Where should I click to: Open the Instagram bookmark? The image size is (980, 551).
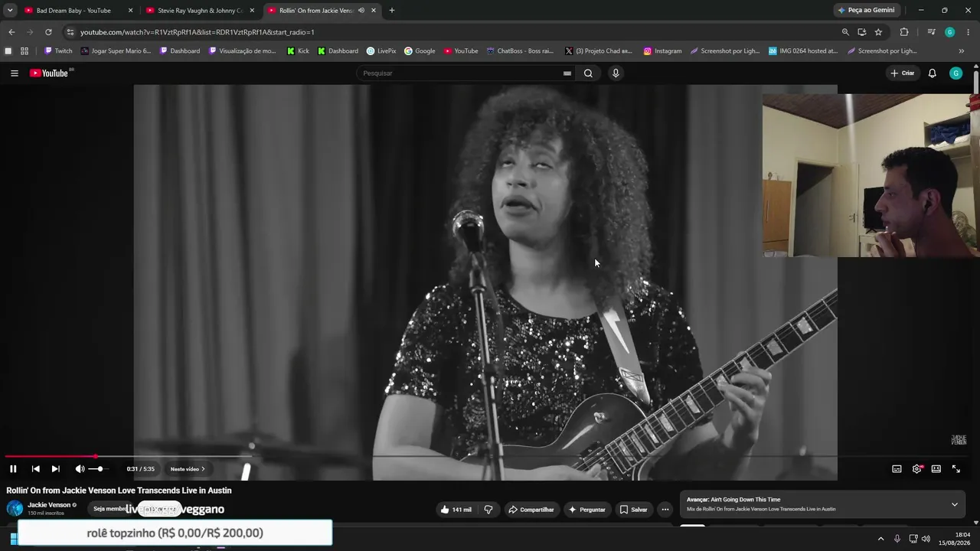click(662, 51)
